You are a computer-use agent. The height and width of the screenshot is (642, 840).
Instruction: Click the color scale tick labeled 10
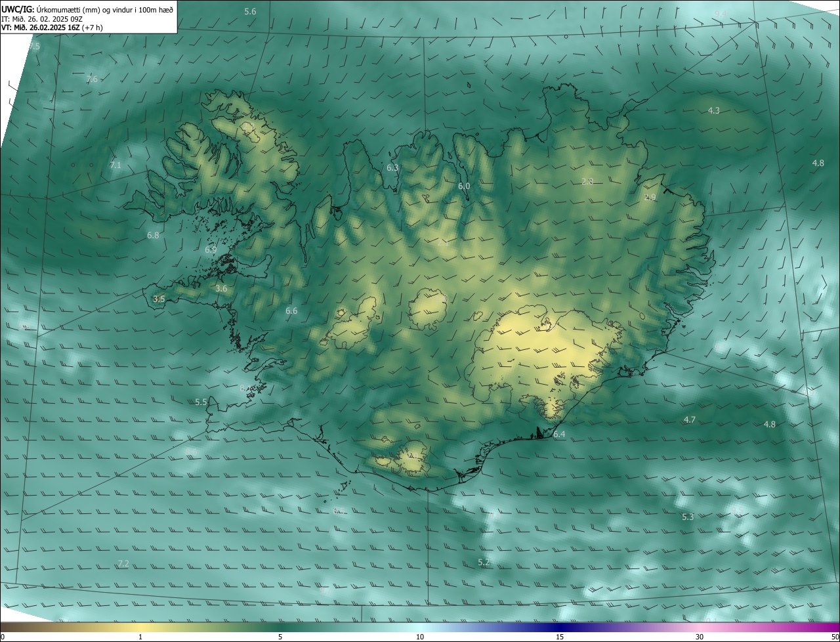click(x=420, y=637)
